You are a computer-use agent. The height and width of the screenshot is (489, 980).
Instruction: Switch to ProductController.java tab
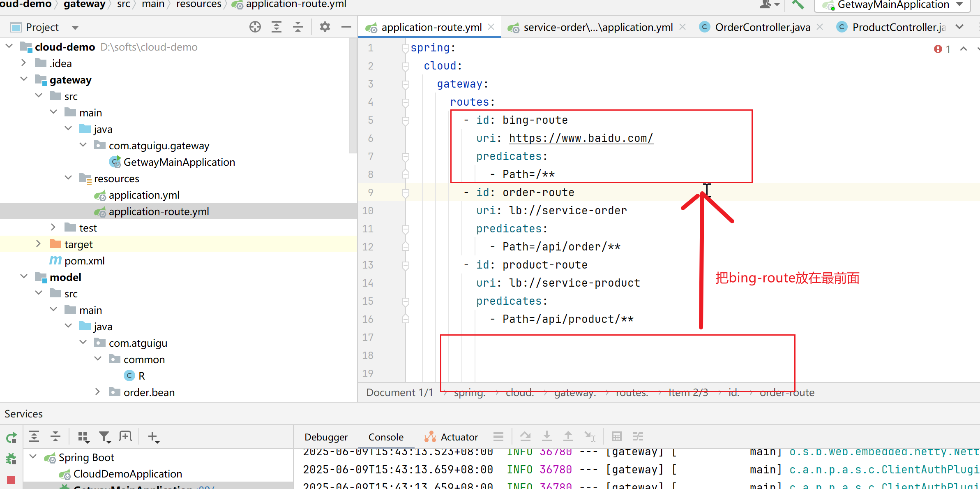point(892,27)
